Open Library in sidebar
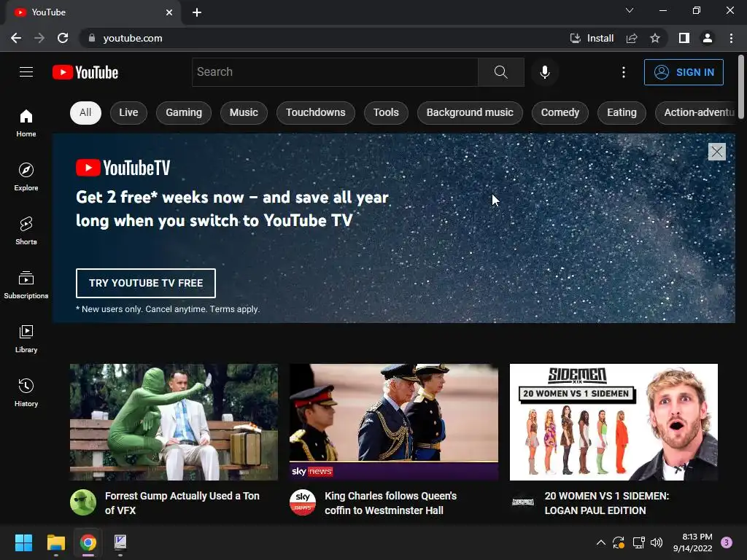 (x=26, y=338)
